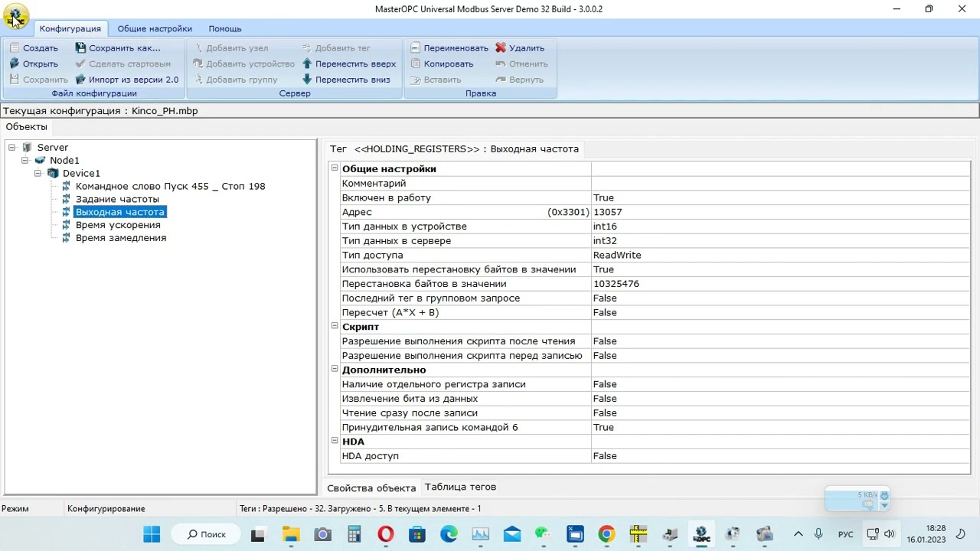Switch to Таблица тегов tab
This screenshot has height=551, width=980.
click(460, 487)
